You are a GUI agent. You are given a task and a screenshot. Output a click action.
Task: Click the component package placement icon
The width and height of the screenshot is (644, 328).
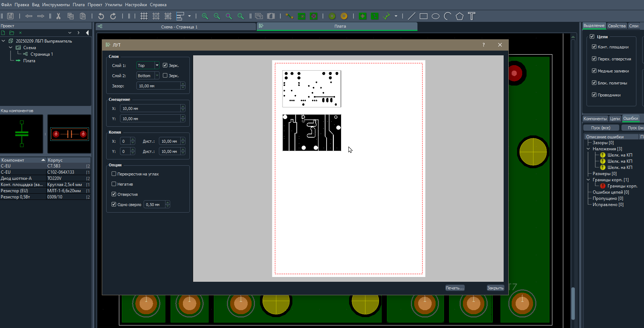[271, 16]
